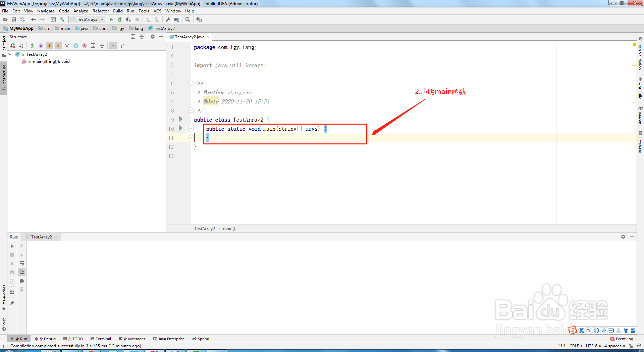Save all files with the floppy icon
This screenshot has width=644, height=352.
[x=14, y=20]
